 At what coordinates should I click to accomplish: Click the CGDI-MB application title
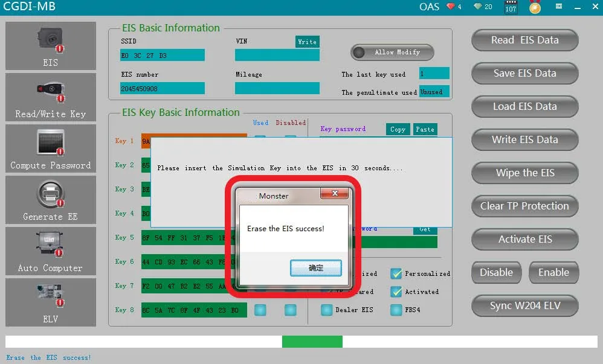pyautogui.click(x=29, y=7)
